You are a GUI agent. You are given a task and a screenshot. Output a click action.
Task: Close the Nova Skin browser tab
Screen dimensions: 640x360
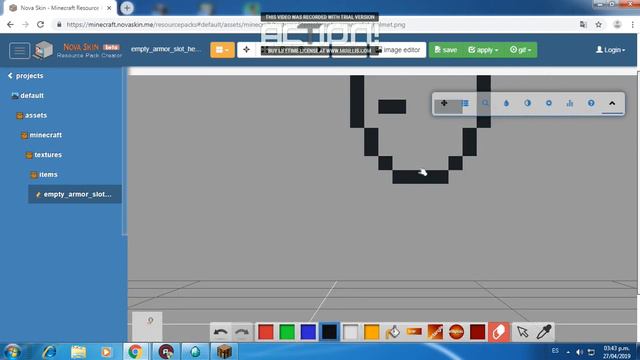(109, 8)
